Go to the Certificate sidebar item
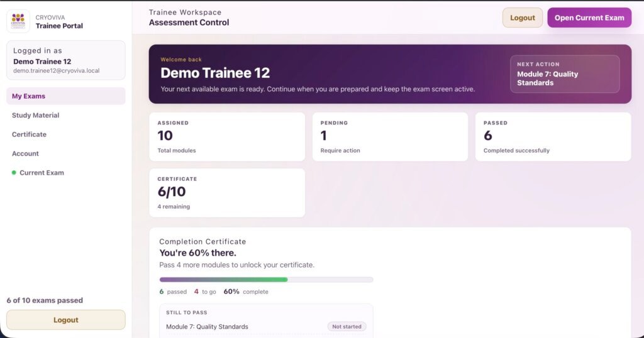 [65, 134]
